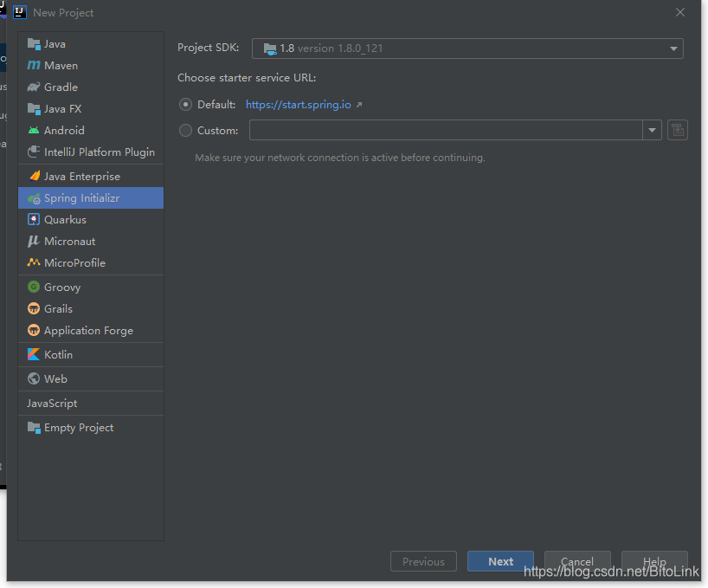This screenshot has width=708, height=588.
Task: Click the external link arrow beside start.spring.io
Action: pos(359,105)
